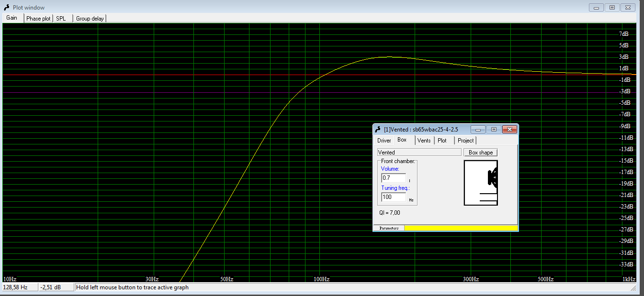The width and height of the screenshot is (644, 296).
Task: Click the Parameters tab at dialog bottom
Action: point(389,228)
